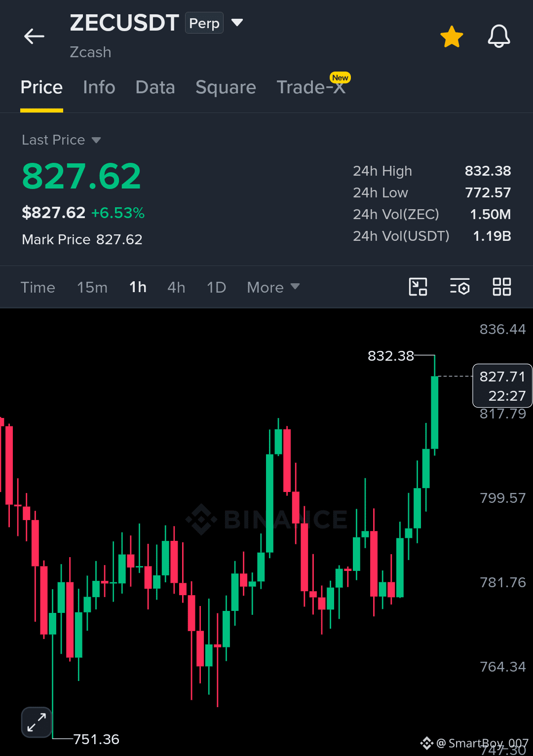Click the 781.76 price axis label
This screenshot has height=756, width=533.
tap(503, 583)
